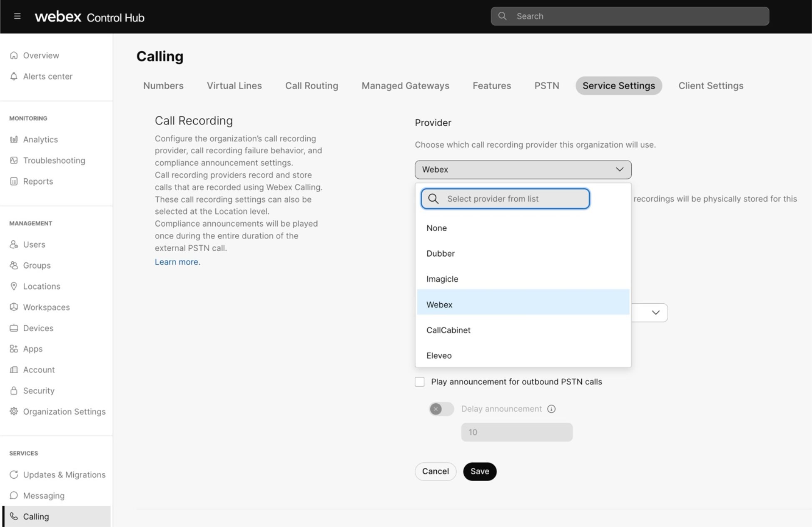
Task: Click the Reports icon
Action: (x=14, y=181)
